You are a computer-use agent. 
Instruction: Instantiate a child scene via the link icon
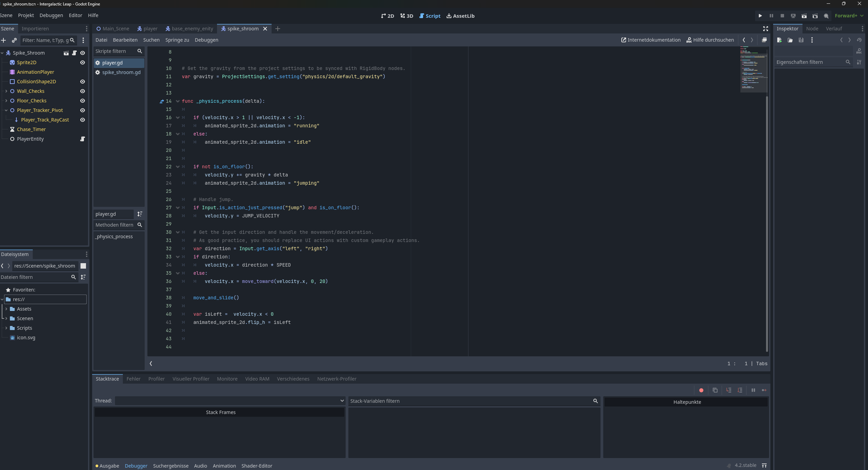pyautogui.click(x=14, y=40)
